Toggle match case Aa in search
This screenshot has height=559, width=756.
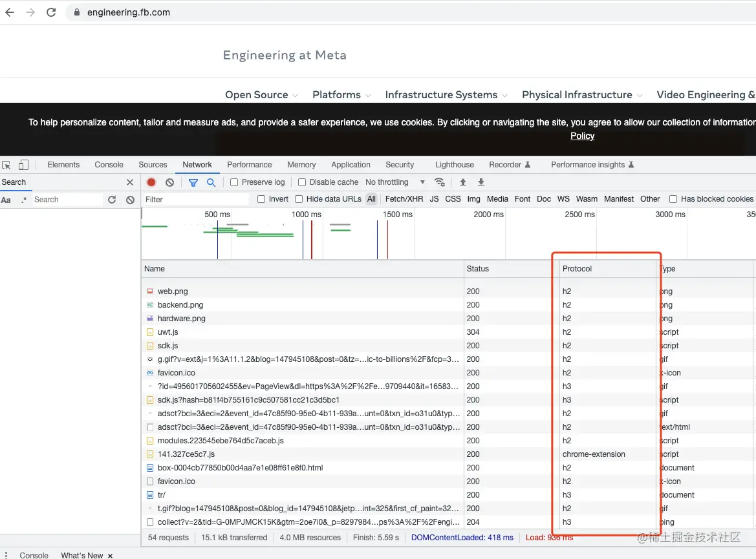6,200
